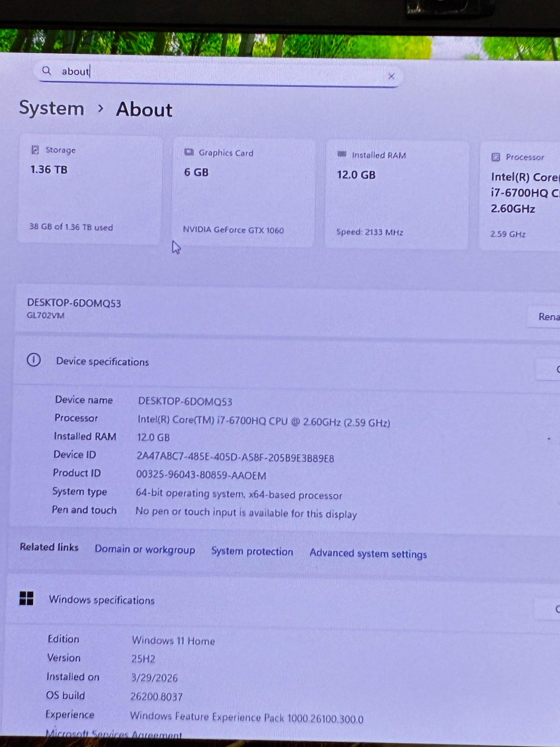Clear the search box with X
Viewport: 560px width, 747px height.
391,76
